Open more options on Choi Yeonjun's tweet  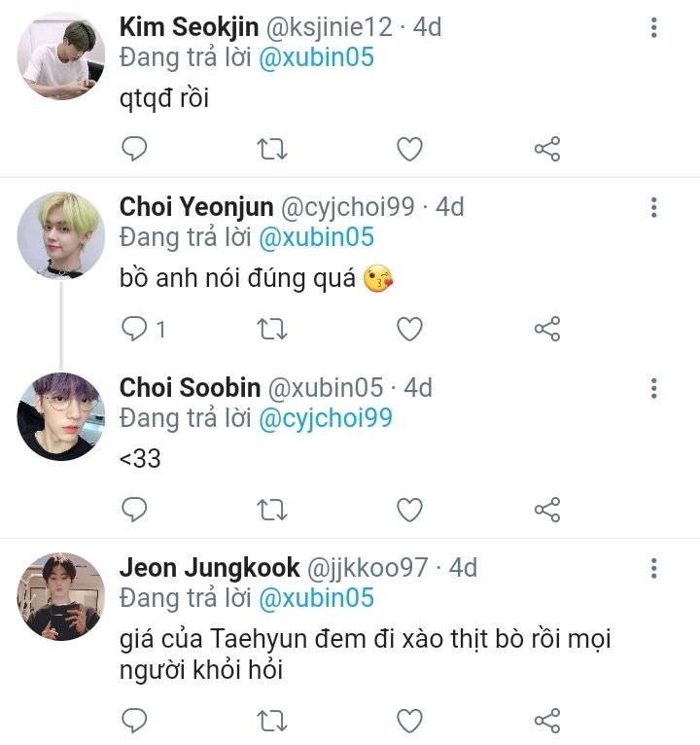654,207
